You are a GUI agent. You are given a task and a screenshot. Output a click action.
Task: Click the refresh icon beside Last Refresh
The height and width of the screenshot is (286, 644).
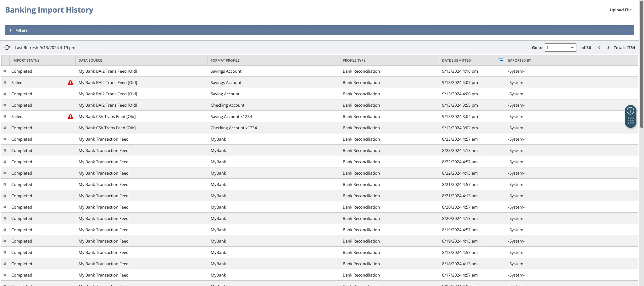tap(7, 48)
